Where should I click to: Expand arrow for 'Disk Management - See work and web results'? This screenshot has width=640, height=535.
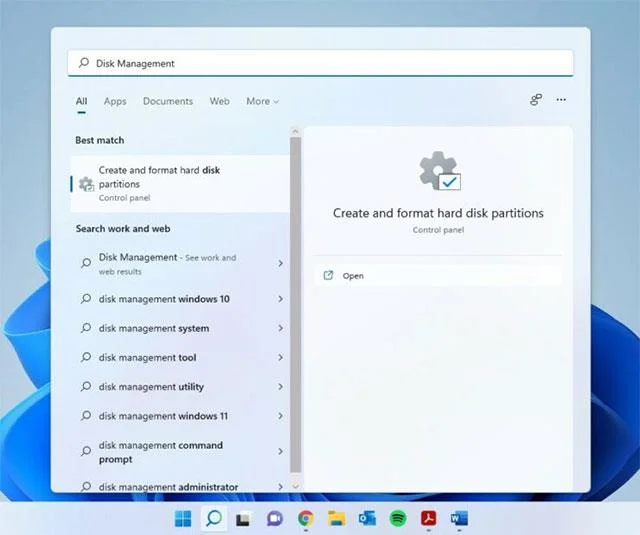pyautogui.click(x=280, y=263)
